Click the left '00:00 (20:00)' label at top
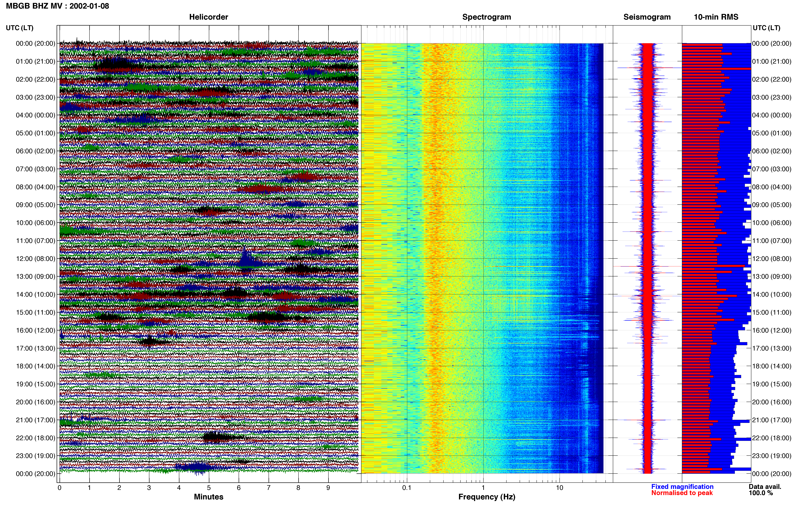 [36, 43]
